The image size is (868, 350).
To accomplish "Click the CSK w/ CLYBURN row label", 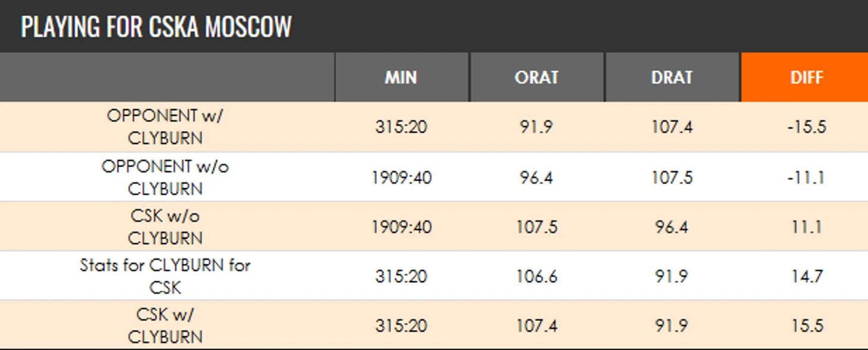I will click(x=165, y=326).
